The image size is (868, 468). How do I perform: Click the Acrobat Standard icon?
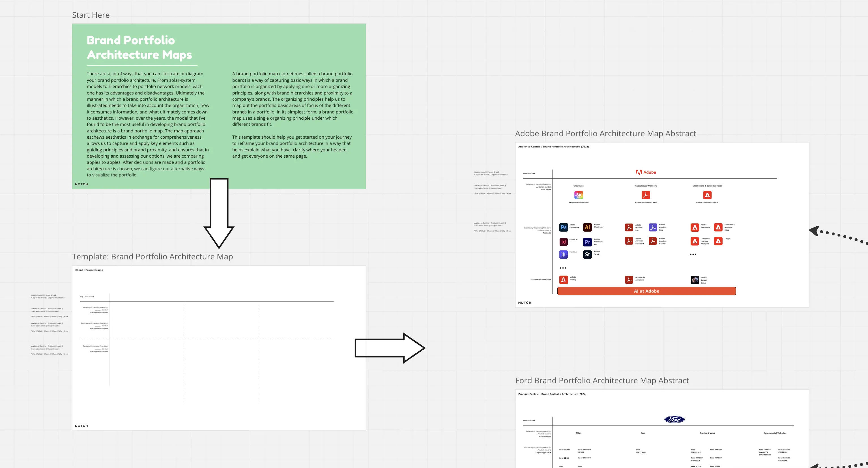coord(629,241)
